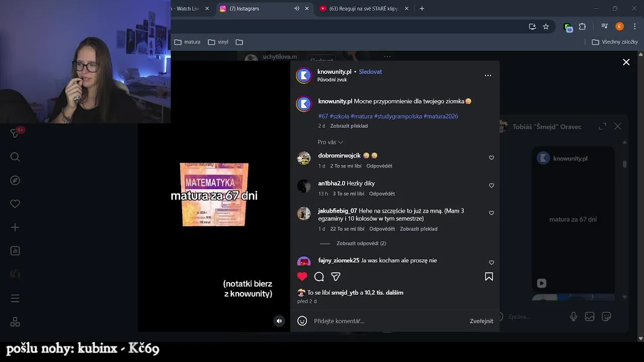Open the sidebar profile avatar
Viewport: 644px width, 362px height.
pos(15,274)
